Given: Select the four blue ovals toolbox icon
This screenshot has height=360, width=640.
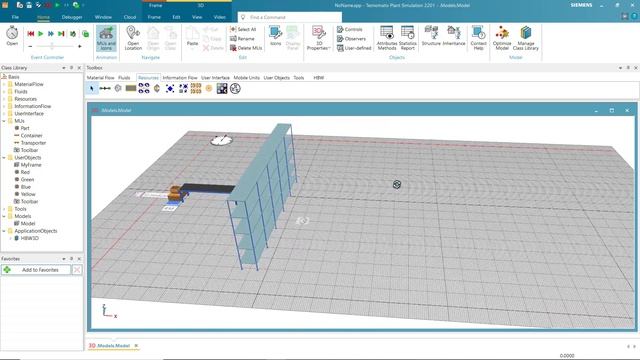Looking at the screenshot, I should pos(144,88).
